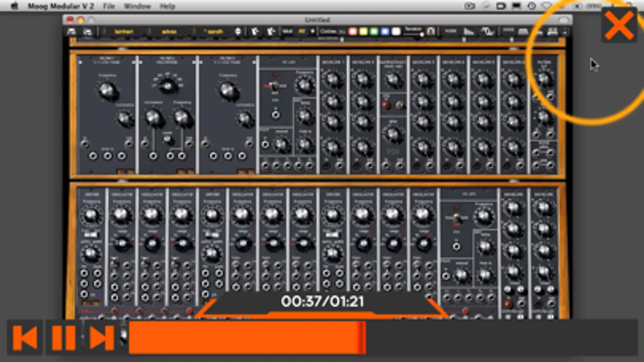
Task: Click the left arrow on multimode filter module
Action: point(140,62)
